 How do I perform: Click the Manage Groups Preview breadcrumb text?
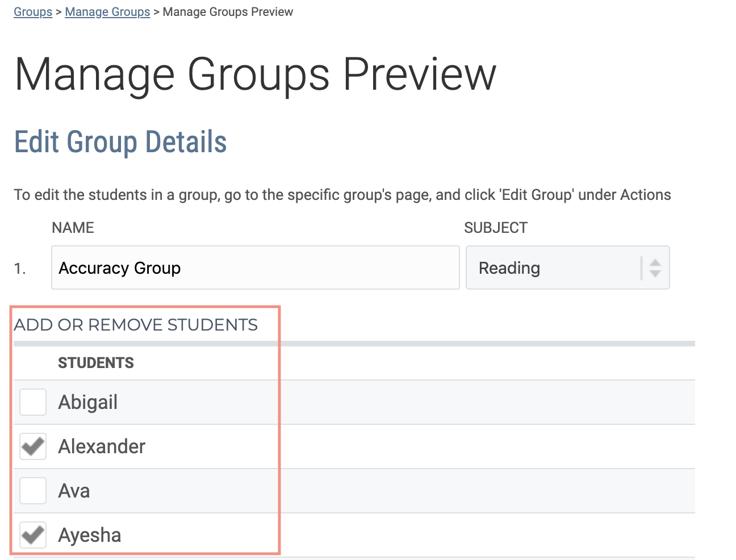228,11
